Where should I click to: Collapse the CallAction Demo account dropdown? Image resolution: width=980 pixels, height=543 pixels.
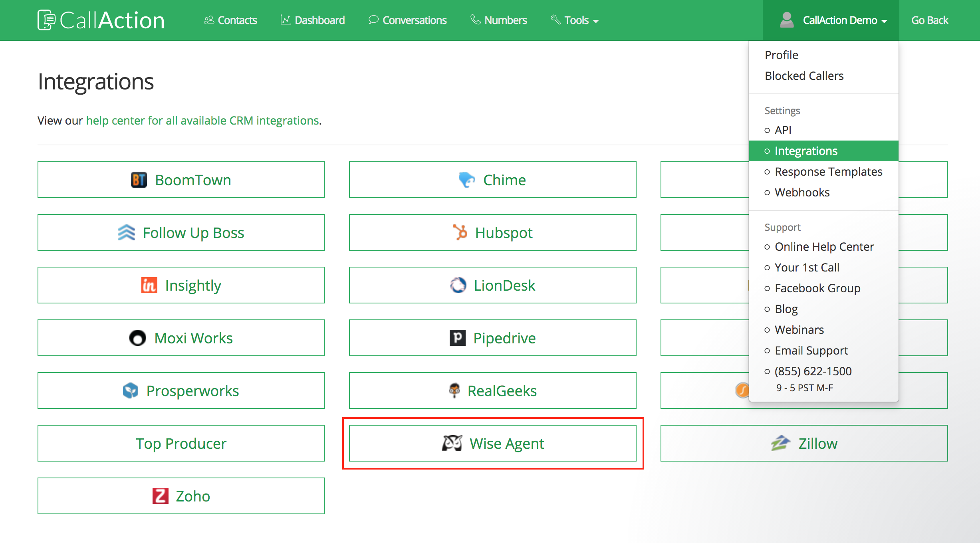(x=831, y=20)
